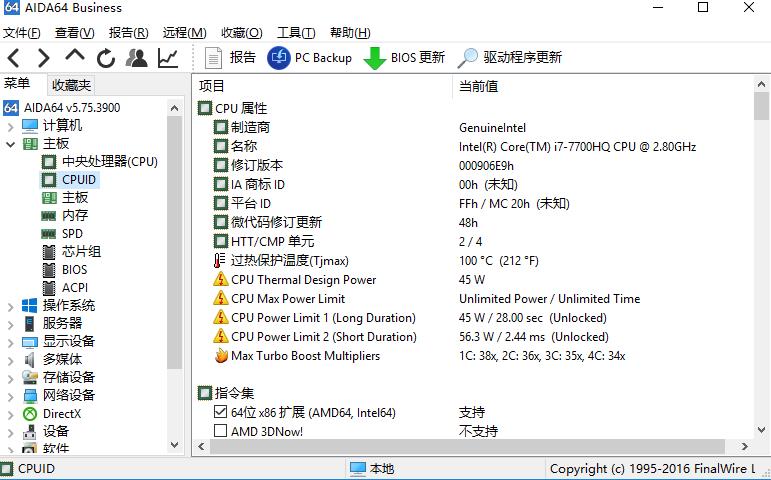This screenshot has height=480, width=771.
Task: Open the 远程(M) menu
Action: click(x=184, y=33)
